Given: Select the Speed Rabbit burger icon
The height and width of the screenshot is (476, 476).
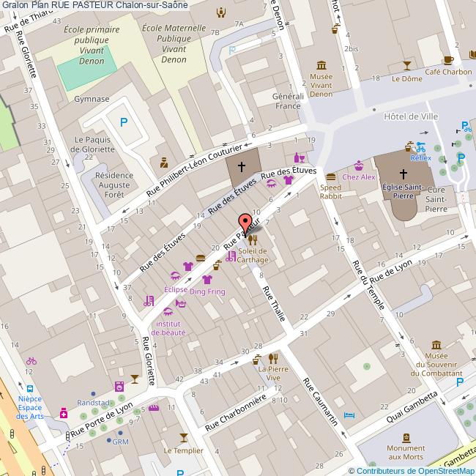Looking at the screenshot, I should [331, 176].
